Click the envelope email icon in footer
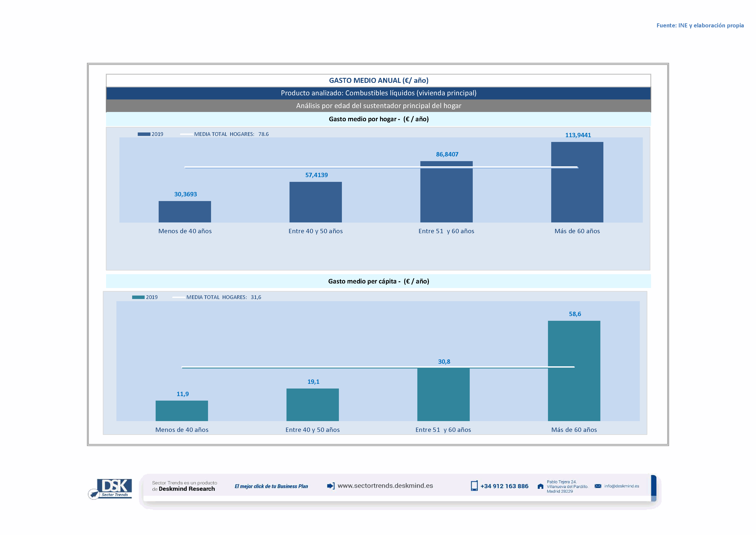The height and width of the screenshot is (535, 756). pyautogui.click(x=598, y=486)
